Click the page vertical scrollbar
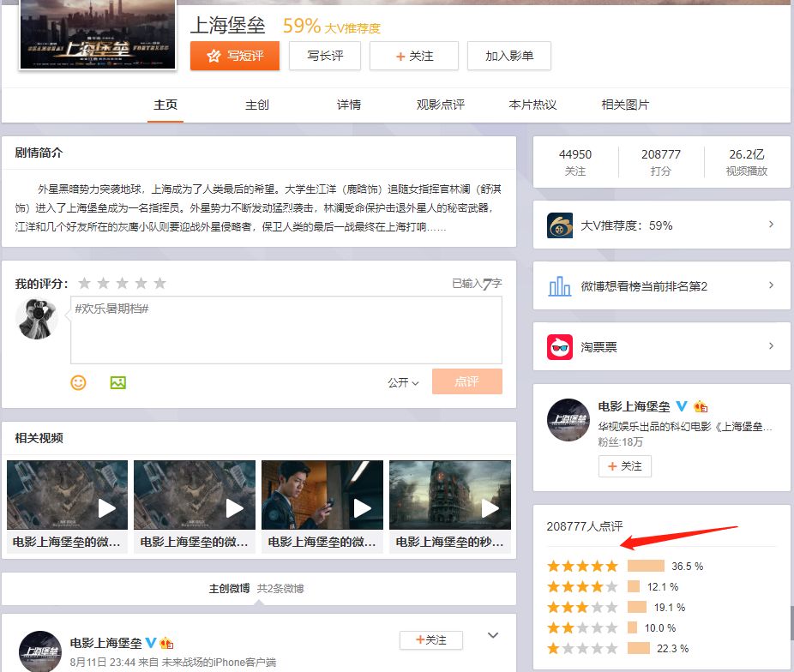 coord(791,623)
